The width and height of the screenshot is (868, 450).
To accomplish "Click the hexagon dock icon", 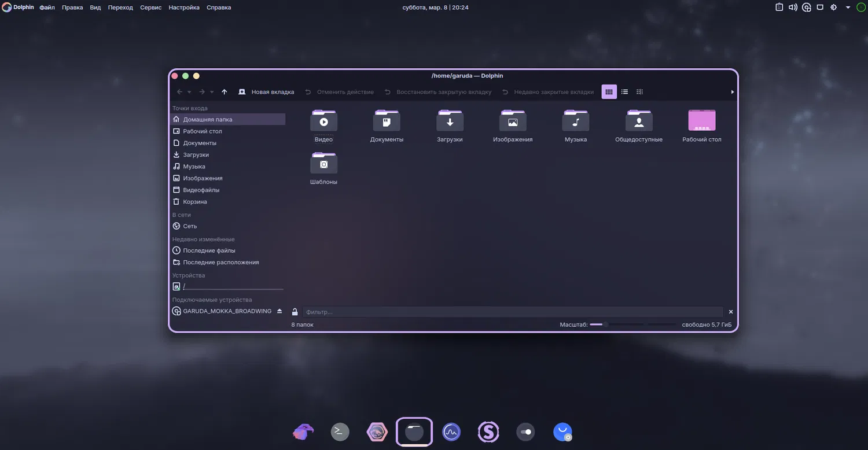I will tap(377, 431).
